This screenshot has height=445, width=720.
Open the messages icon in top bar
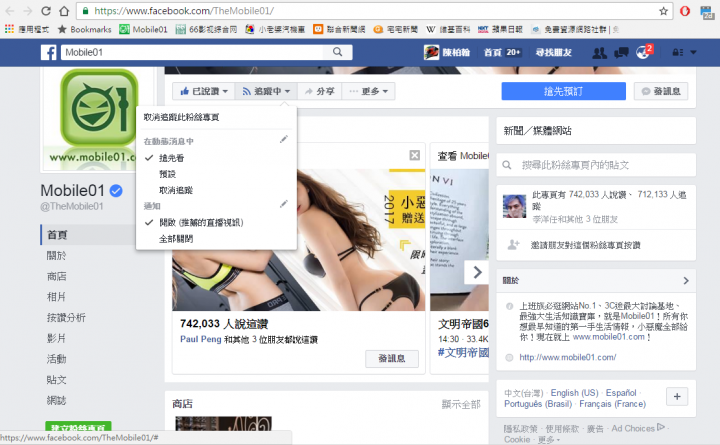click(621, 53)
